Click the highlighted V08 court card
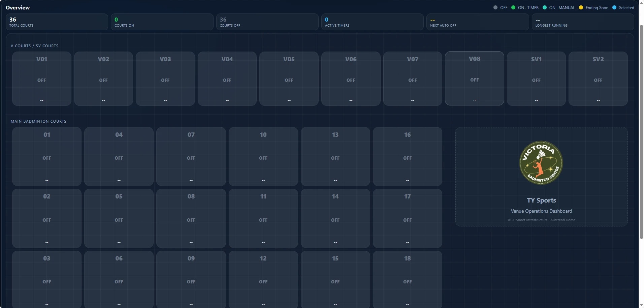644x308 pixels. [474, 78]
